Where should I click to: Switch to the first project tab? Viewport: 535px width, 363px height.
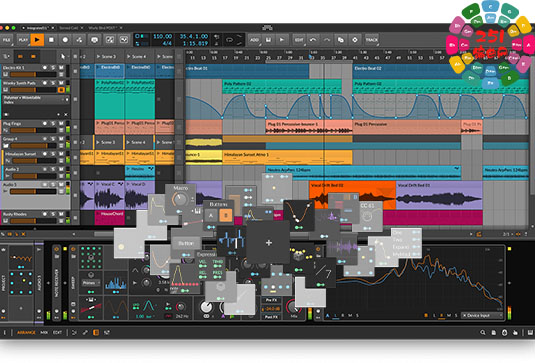tap(37, 28)
